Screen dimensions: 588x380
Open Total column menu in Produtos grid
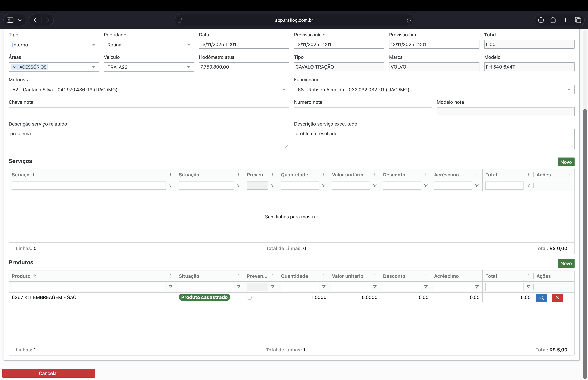pyautogui.click(x=528, y=276)
